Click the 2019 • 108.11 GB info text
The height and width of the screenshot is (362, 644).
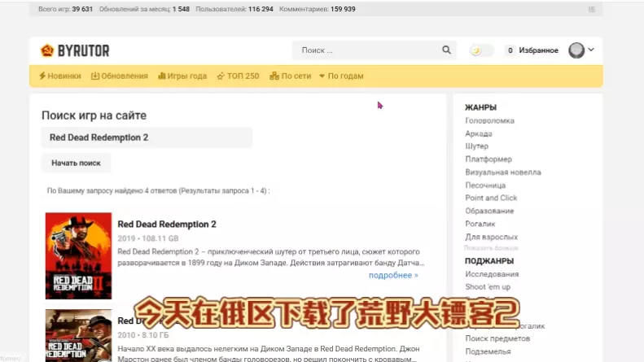point(148,238)
